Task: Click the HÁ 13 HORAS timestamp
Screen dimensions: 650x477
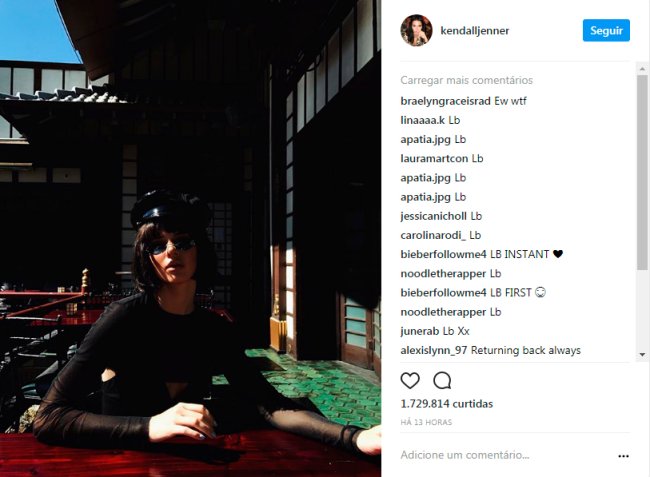Action: coord(426,422)
